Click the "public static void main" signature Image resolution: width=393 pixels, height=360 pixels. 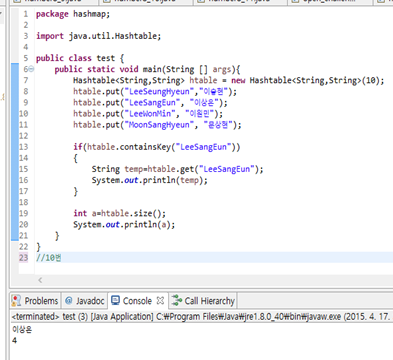coord(147,69)
